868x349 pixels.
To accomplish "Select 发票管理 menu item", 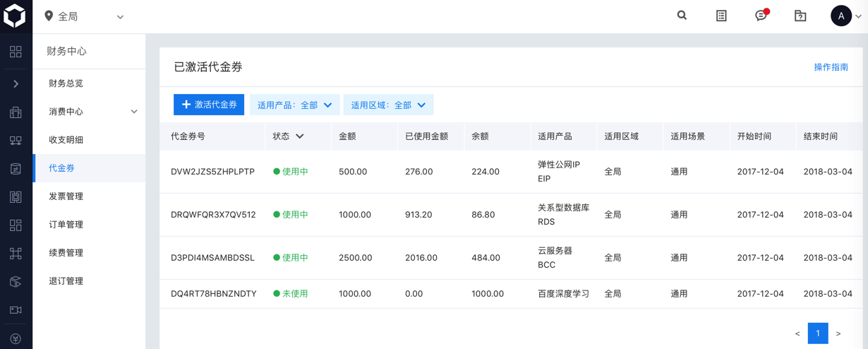I will [x=66, y=196].
